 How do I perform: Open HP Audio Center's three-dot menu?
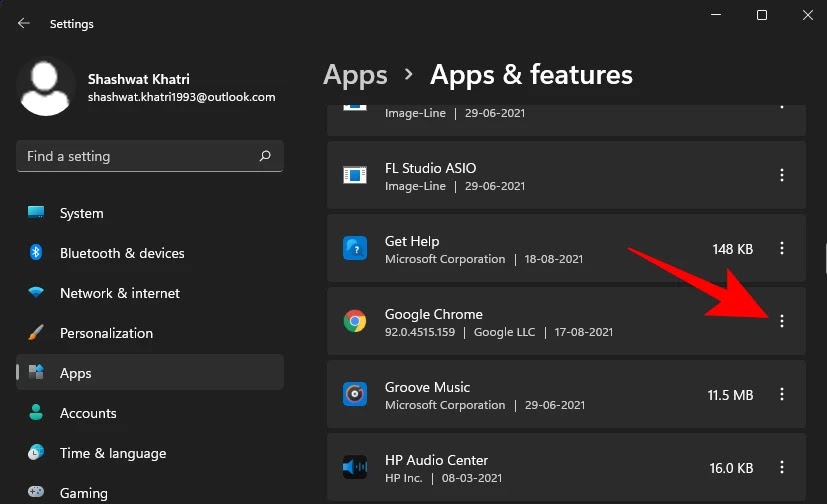tap(782, 467)
